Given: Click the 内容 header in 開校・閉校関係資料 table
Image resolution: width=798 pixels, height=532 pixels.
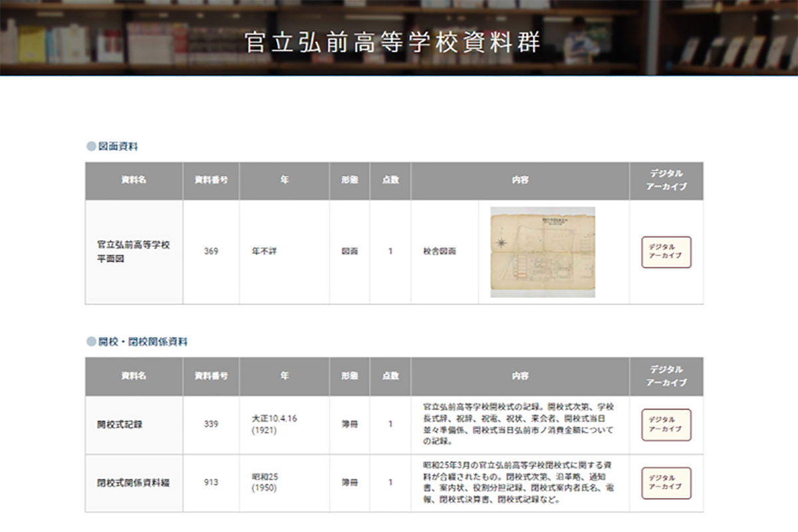Looking at the screenshot, I should pos(520,376).
